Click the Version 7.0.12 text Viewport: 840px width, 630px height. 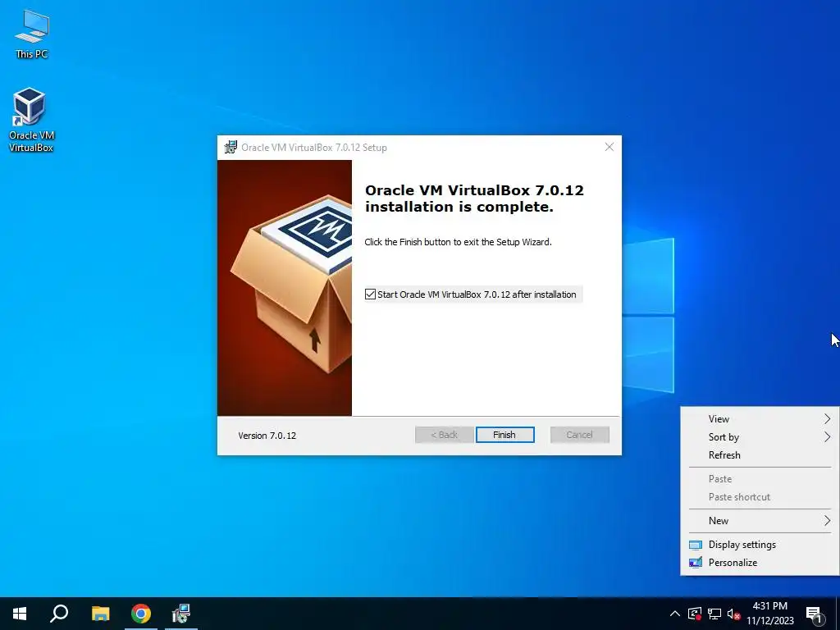point(267,436)
